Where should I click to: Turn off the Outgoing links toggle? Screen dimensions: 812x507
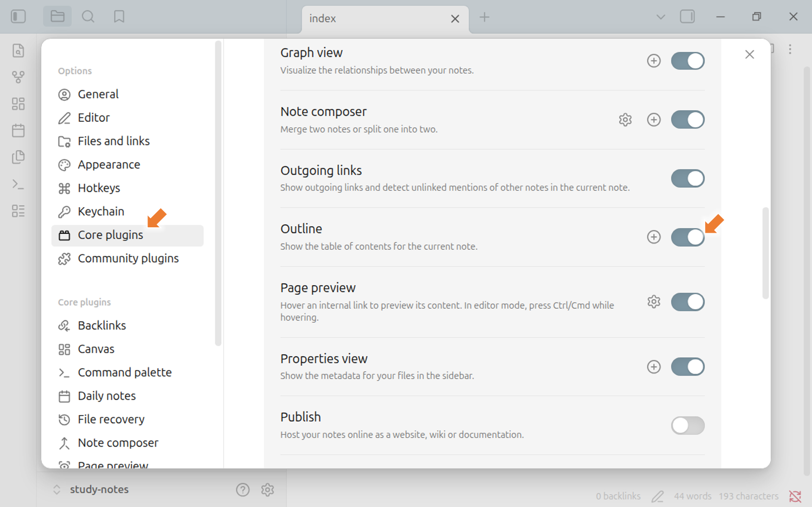pos(688,178)
